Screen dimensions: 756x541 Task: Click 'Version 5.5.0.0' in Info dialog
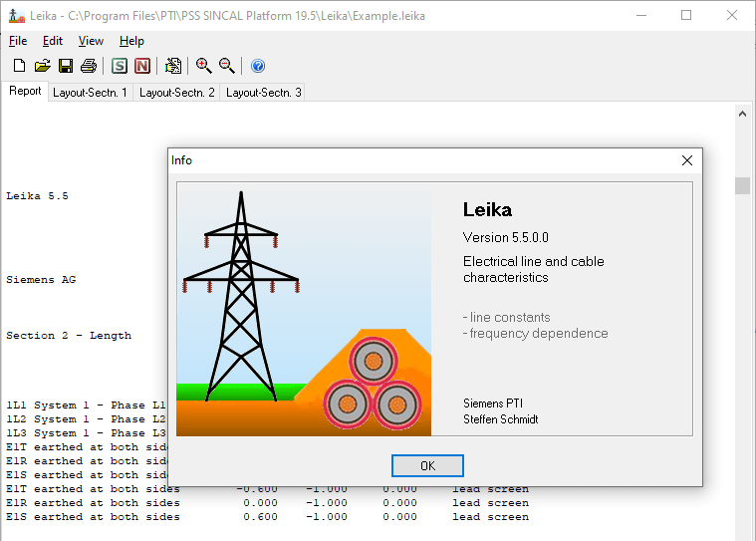(x=505, y=238)
